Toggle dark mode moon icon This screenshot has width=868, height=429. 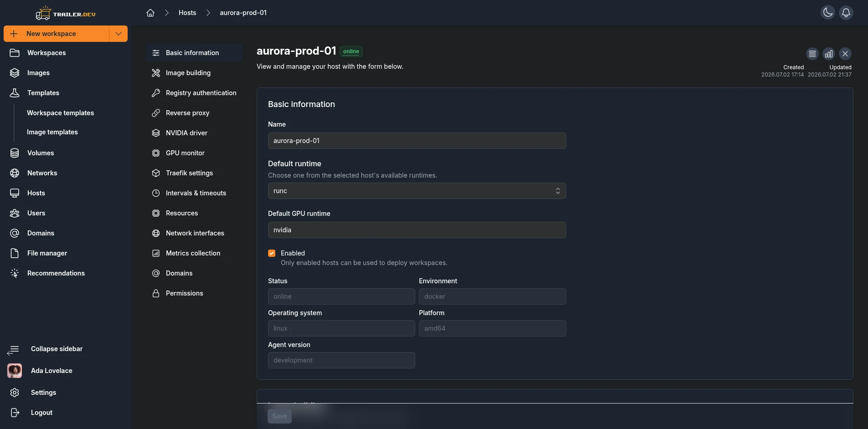828,13
